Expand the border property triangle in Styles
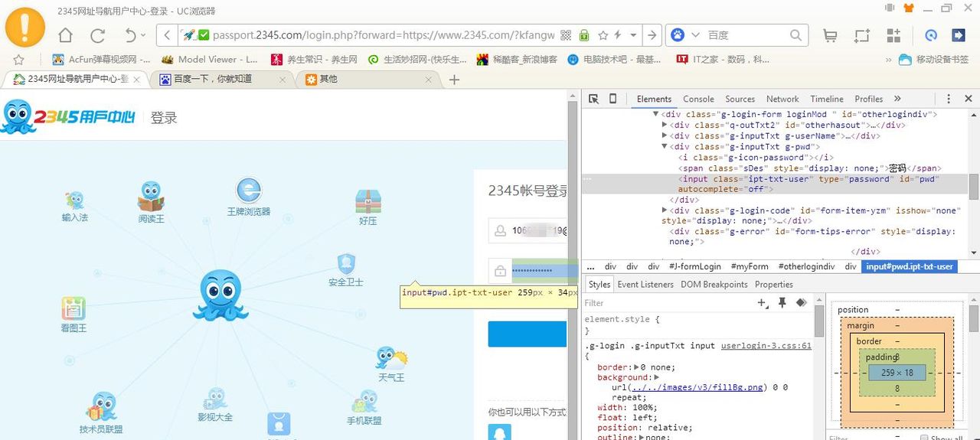The height and width of the screenshot is (440, 980). [x=637, y=367]
